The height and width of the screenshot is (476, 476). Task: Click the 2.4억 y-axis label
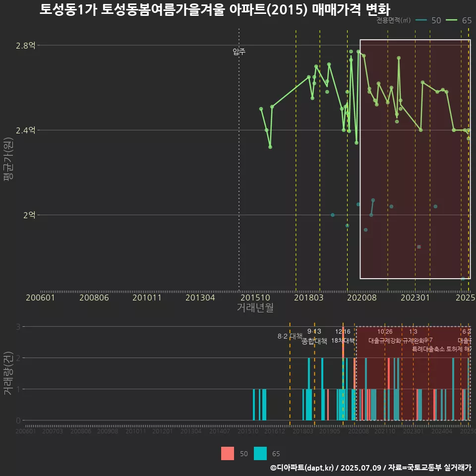click(x=25, y=130)
